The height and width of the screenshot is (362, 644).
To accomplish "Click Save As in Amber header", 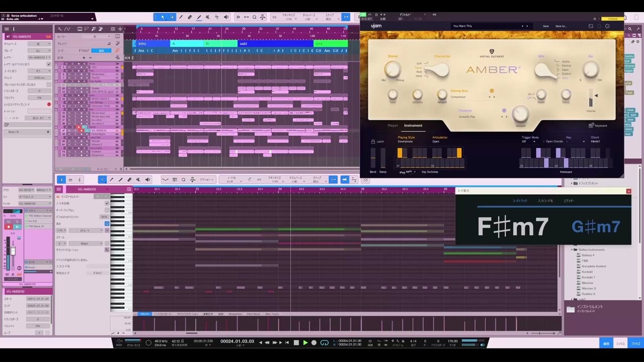I will click(x=560, y=26).
